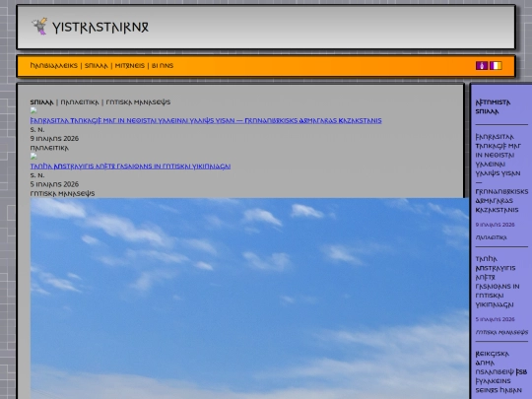
Task: Open first menu item in orange navigation bar
Action: click(x=53, y=66)
